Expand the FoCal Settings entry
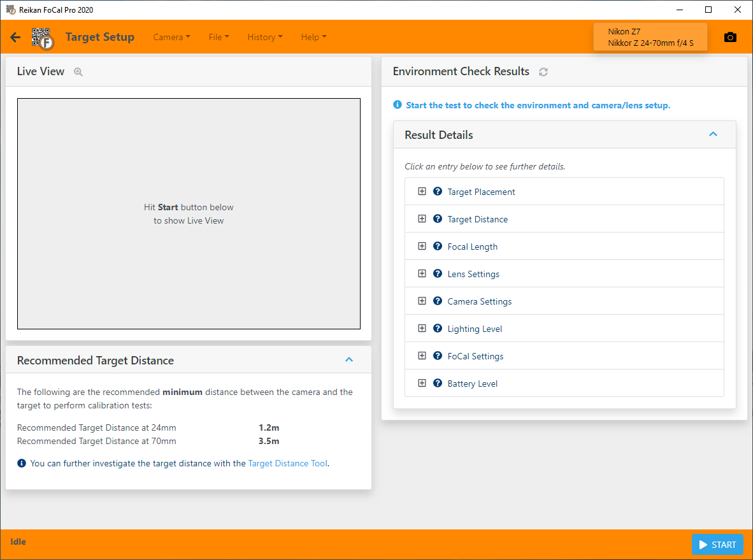The width and height of the screenshot is (753, 560). point(422,355)
